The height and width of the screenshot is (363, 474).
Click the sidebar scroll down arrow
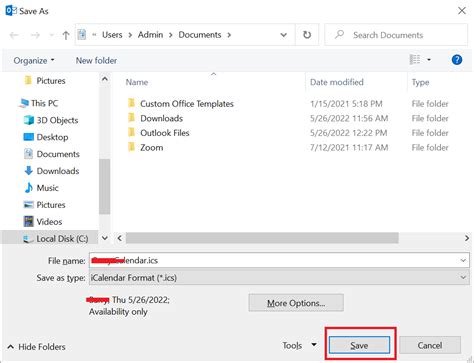pos(105,238)
